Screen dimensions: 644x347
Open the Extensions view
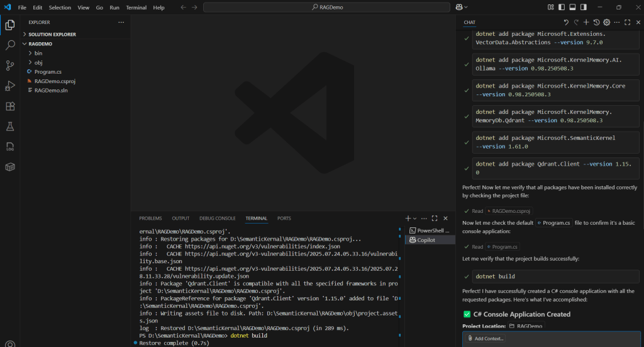(10, 106)
